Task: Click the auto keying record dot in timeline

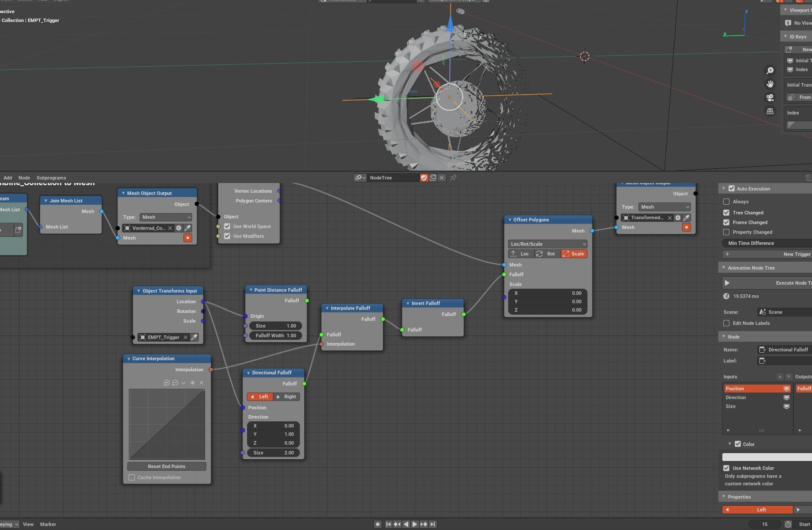Action: [378, 524]
